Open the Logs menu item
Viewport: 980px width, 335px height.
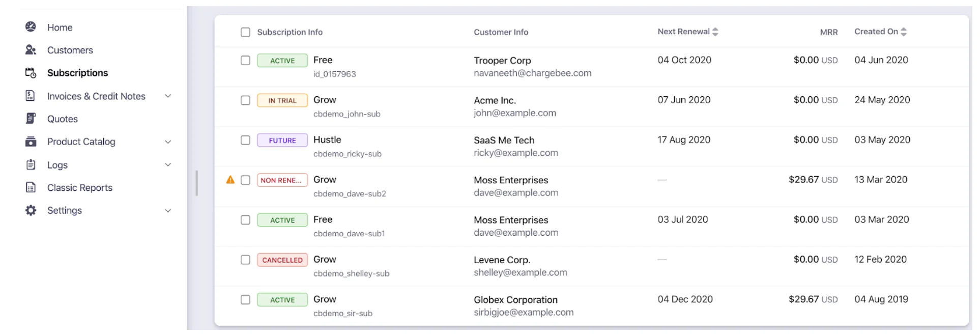(57, 165)
